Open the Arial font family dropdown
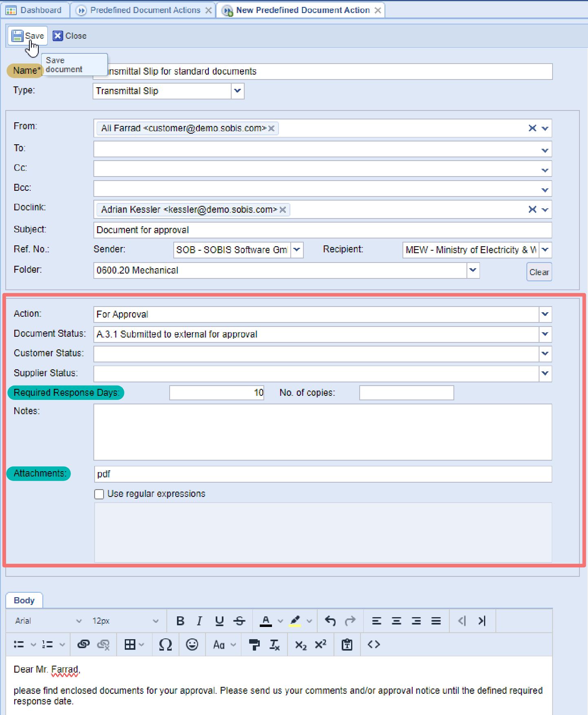The image size is (588, 715). pyautogui.click(x=48, y=621)
